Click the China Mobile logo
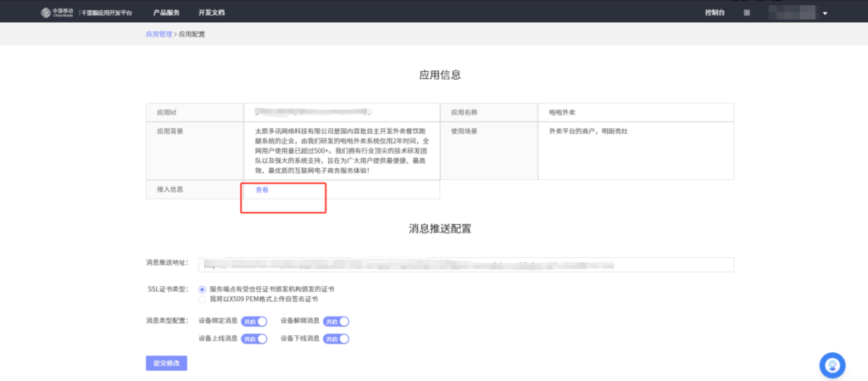Viewport: 868px width, 381px height. pos(57,12)
